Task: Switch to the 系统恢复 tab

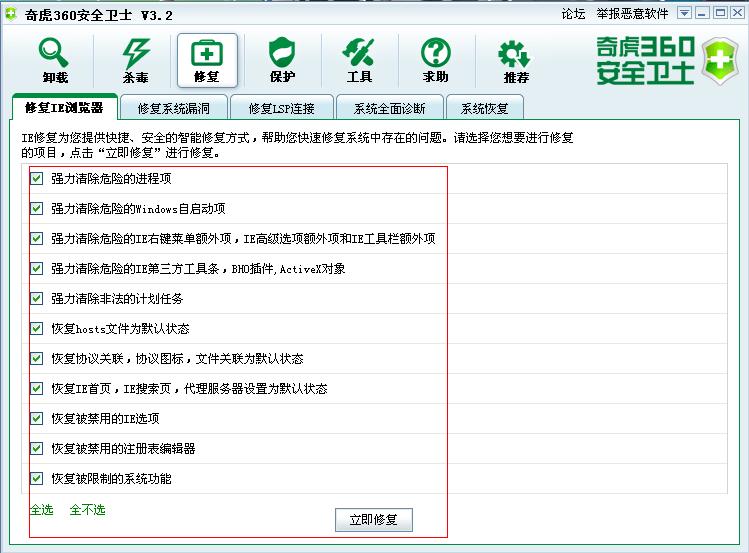Action: pos(484,108)
